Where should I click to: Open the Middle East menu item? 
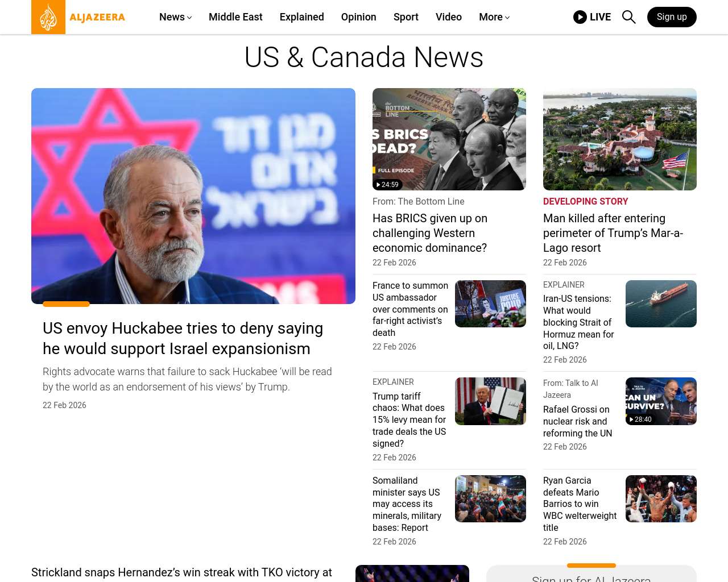pos(235,17)
